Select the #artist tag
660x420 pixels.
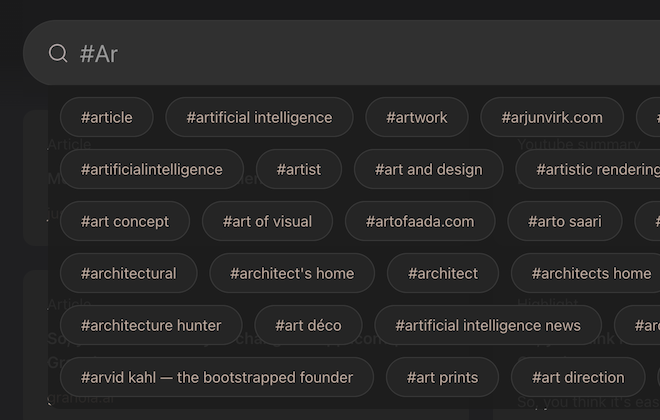point(299,169)
